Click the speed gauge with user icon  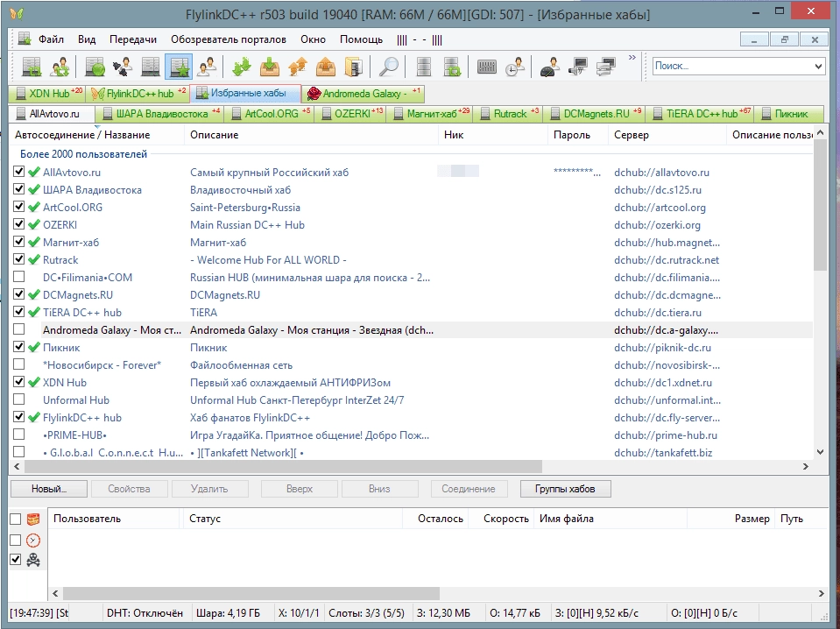[x=550, y=67]
